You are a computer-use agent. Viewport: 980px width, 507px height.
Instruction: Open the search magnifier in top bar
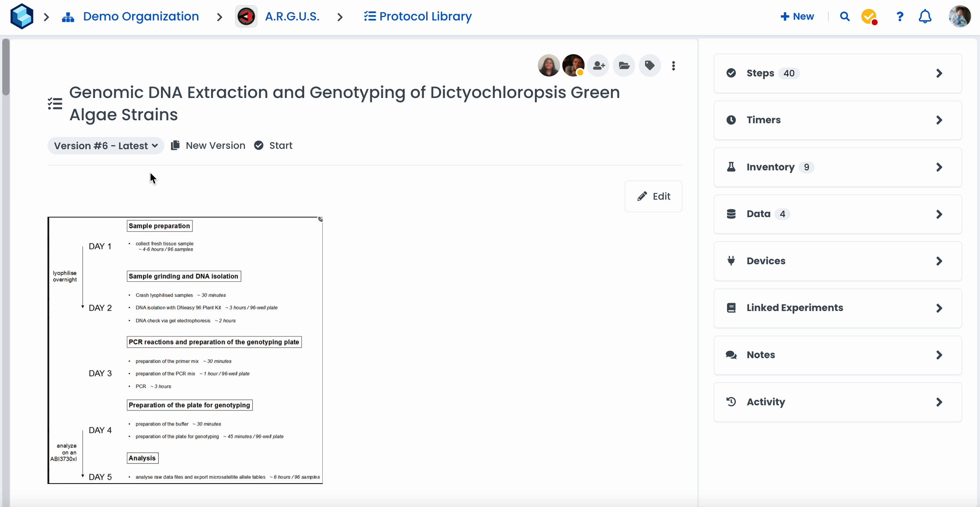click(x=845, y=16)
